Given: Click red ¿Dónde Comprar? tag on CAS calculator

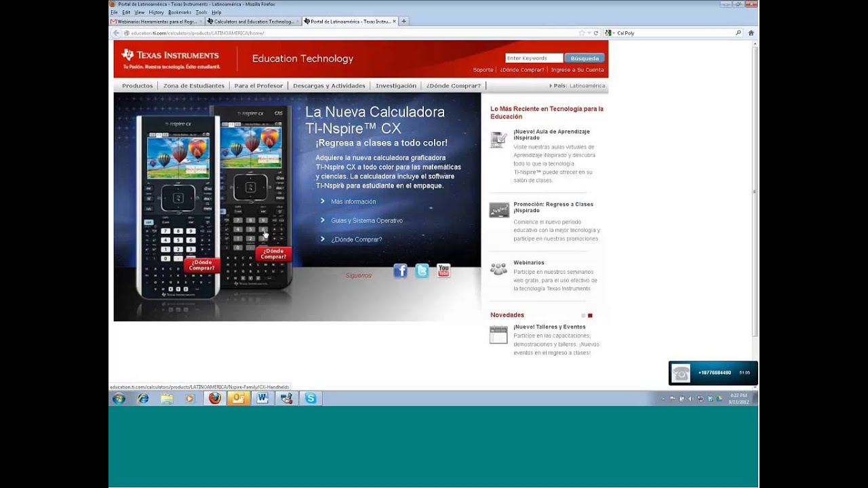Looking at the screenshot, I should 274,254.
